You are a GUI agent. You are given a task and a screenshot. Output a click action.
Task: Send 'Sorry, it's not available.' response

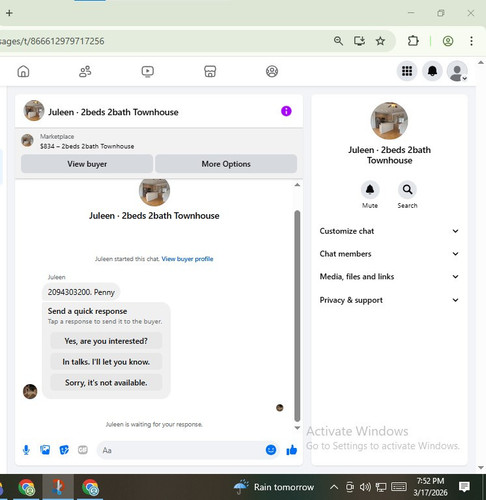[x=106, y=382]
